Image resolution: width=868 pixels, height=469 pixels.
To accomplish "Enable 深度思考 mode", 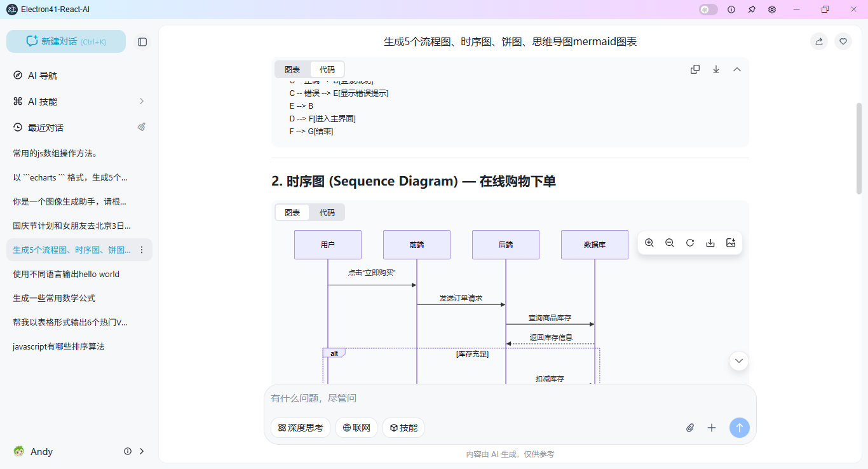I will click(301, 428).
